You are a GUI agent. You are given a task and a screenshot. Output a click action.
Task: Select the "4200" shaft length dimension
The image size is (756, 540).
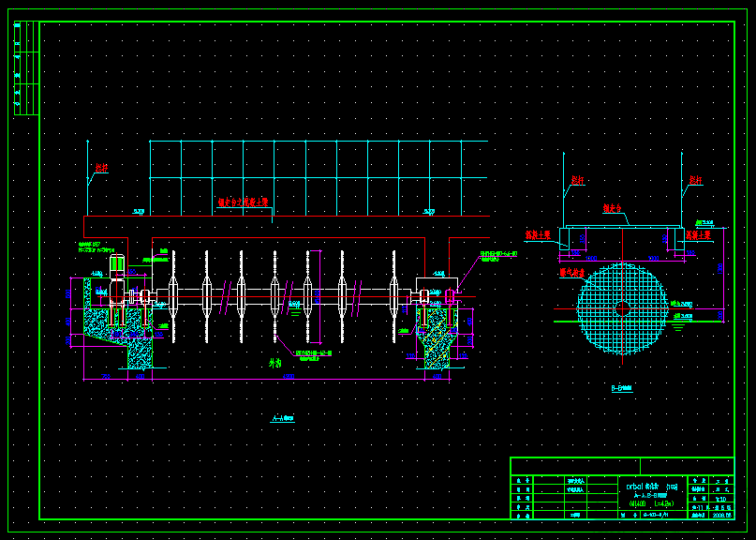tap(289, 377)
